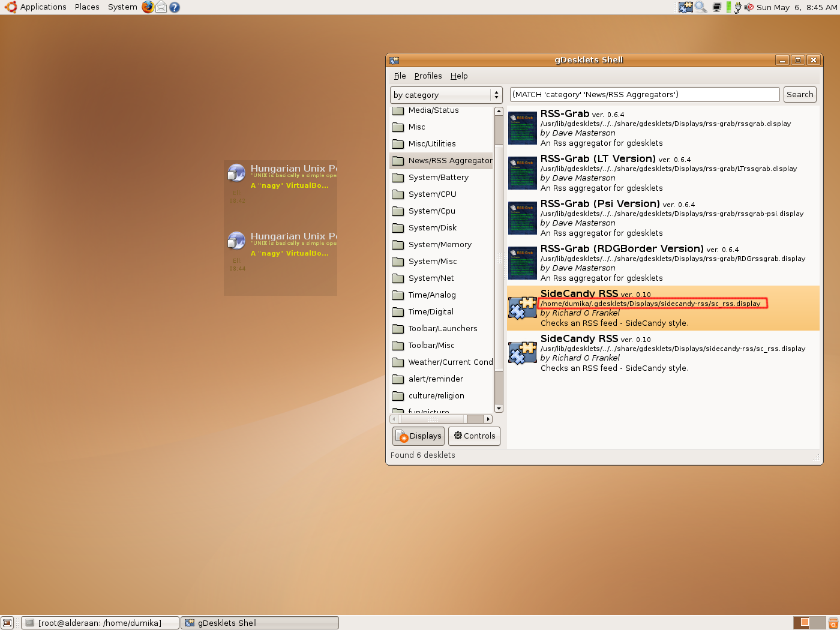This screenshot has height=630, width=840.
Task: Click the RSS-Grab (Psi Version) thumbnail icon
Action: coord(523,218)
